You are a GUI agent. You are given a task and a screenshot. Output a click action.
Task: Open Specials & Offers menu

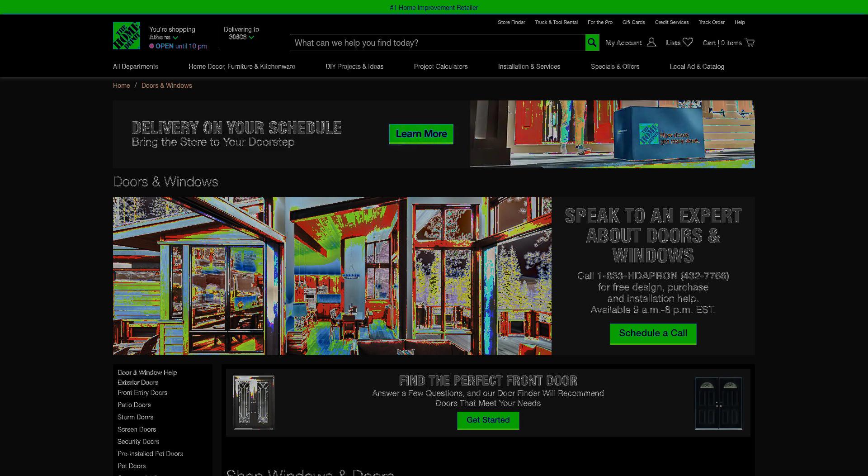[615, 67]
